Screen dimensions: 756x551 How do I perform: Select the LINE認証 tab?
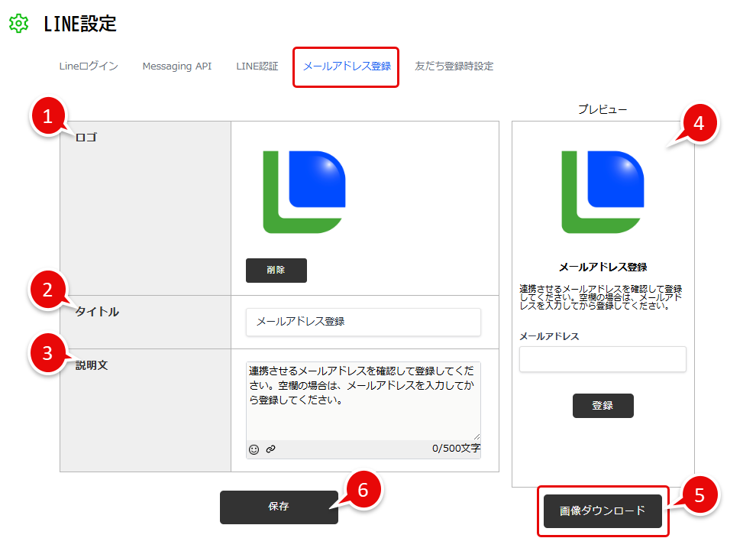pos(257,66)
